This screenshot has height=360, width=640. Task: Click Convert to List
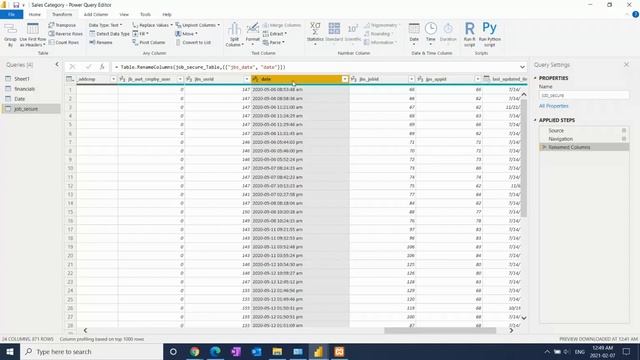(193, 42)
